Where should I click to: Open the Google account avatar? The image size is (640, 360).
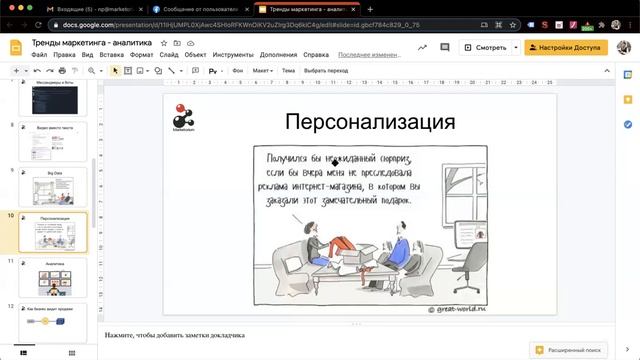[624, 48]
